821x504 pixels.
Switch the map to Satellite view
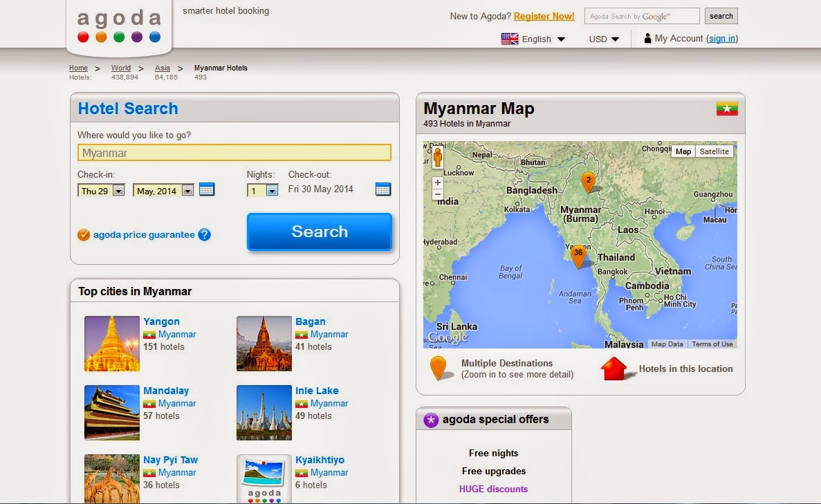tap(714, 151)
